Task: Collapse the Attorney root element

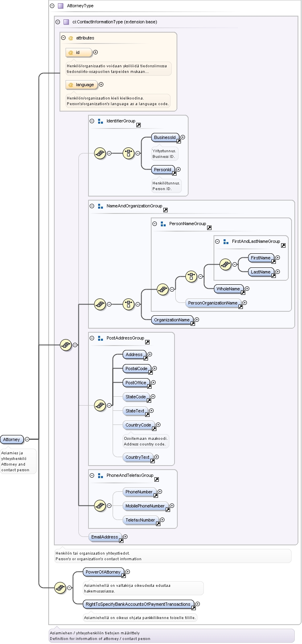Action: click(x=27, y=439)
